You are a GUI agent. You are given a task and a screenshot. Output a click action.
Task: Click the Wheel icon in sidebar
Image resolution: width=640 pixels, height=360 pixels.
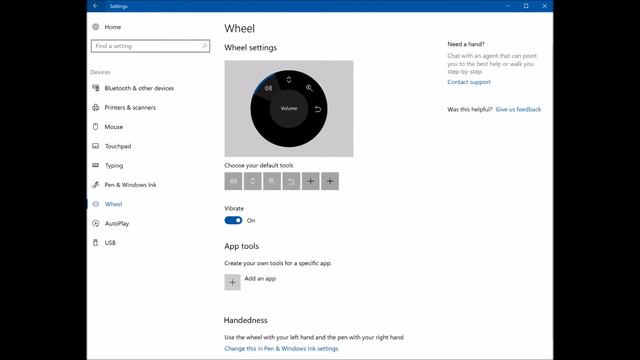coord(96,204)
